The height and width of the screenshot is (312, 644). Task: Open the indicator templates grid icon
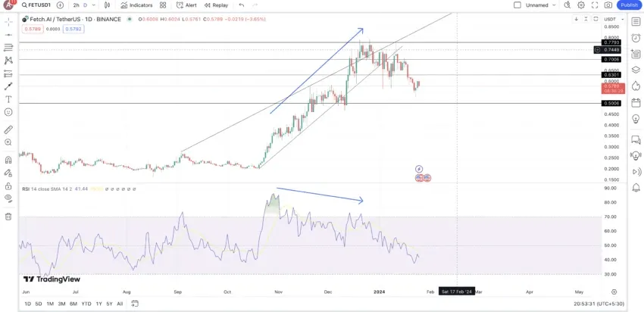pyautogui.click(x=163, y=5)
